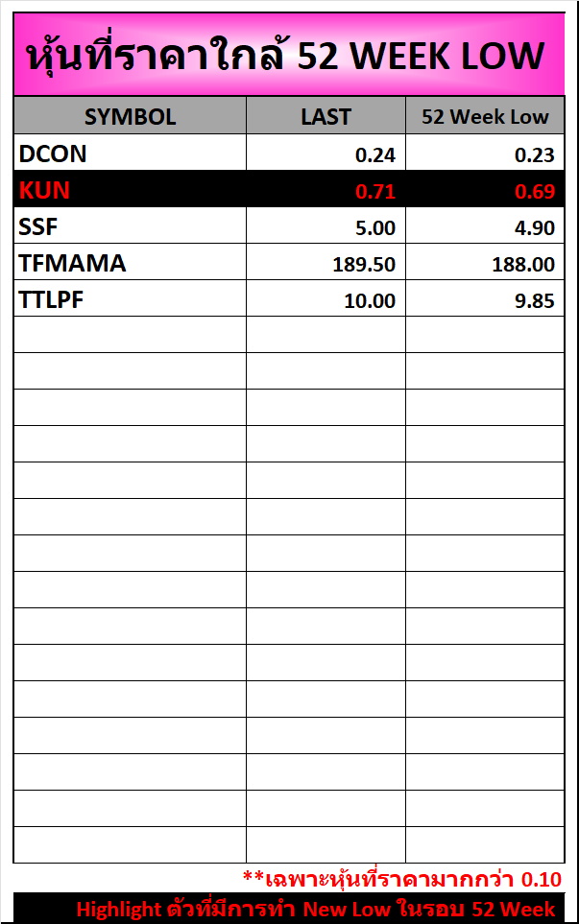Click DCON 52-week low value 0.23
This screenshot has width=579, height=924.
(x=535, y=154)
